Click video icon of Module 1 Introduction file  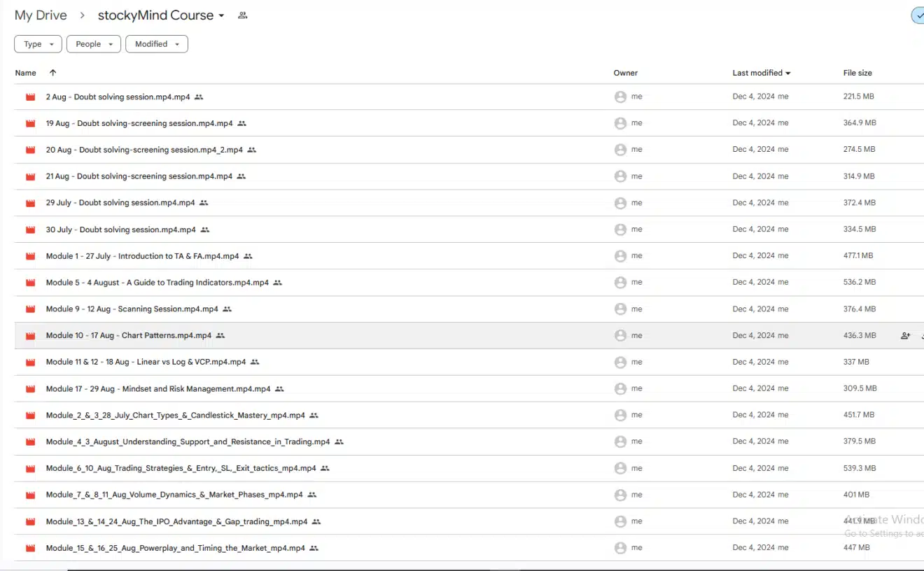pyautogui.click(x=30, y=257)
